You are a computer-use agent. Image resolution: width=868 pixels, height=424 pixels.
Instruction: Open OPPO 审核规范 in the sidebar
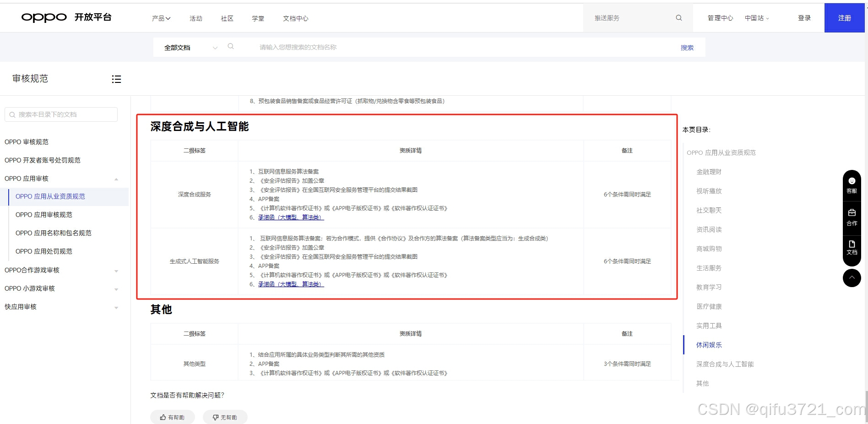pyautogui.click(x=27, y=142)
